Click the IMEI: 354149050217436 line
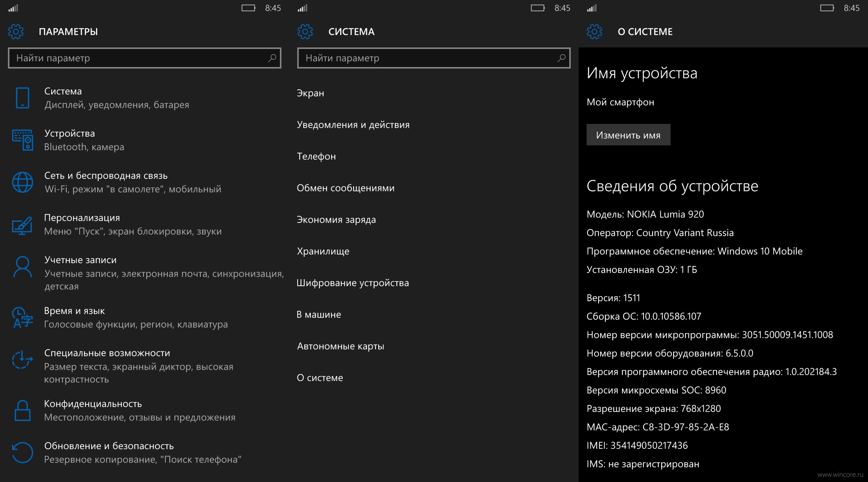Screen dimensions: 868x482 [x=637, y=445]
